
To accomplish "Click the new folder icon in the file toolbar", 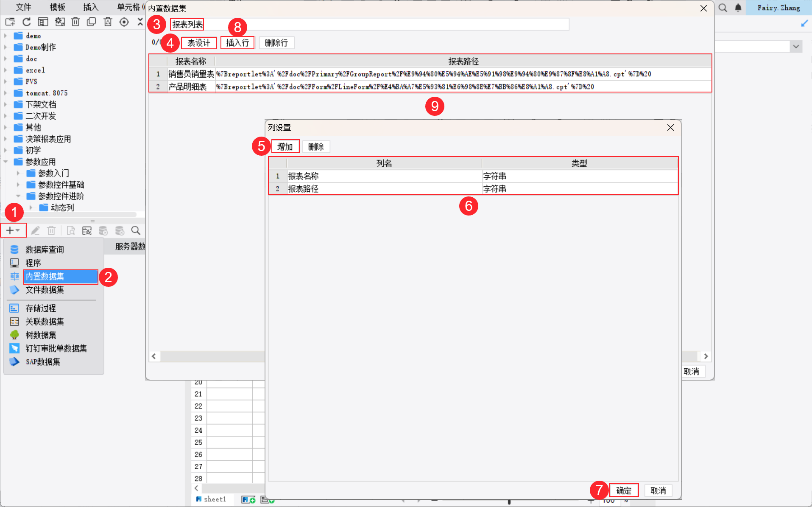I will [10, 22].
